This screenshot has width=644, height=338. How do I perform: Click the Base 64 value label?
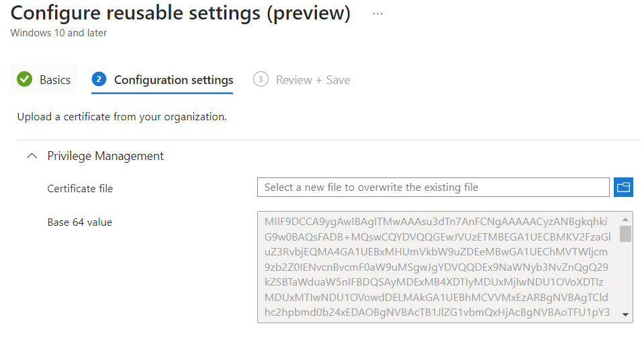[80, 222]
